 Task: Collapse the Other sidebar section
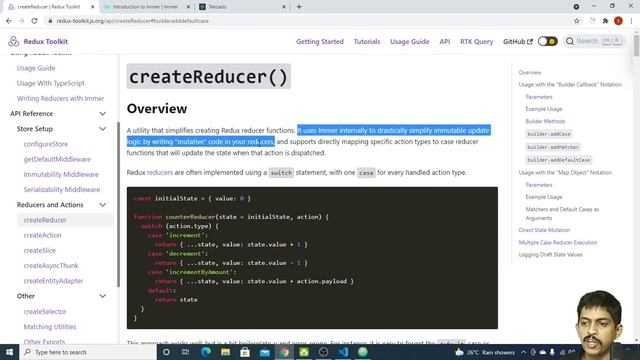pos(102,296)
